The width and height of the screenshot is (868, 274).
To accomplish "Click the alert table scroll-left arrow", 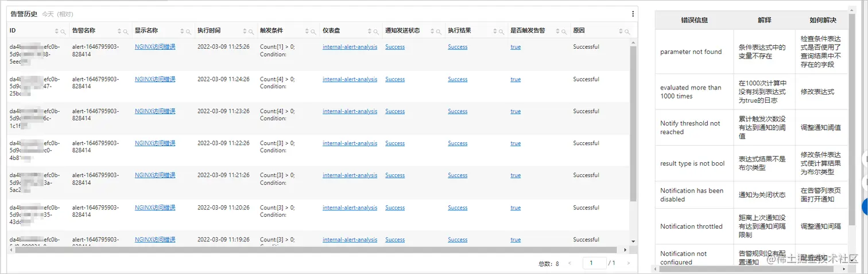I will tap(10, 250).
